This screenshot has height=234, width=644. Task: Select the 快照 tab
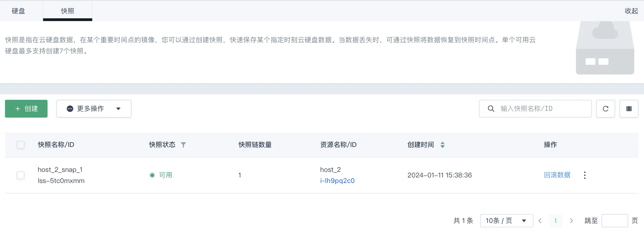click(x=68, y=11)
